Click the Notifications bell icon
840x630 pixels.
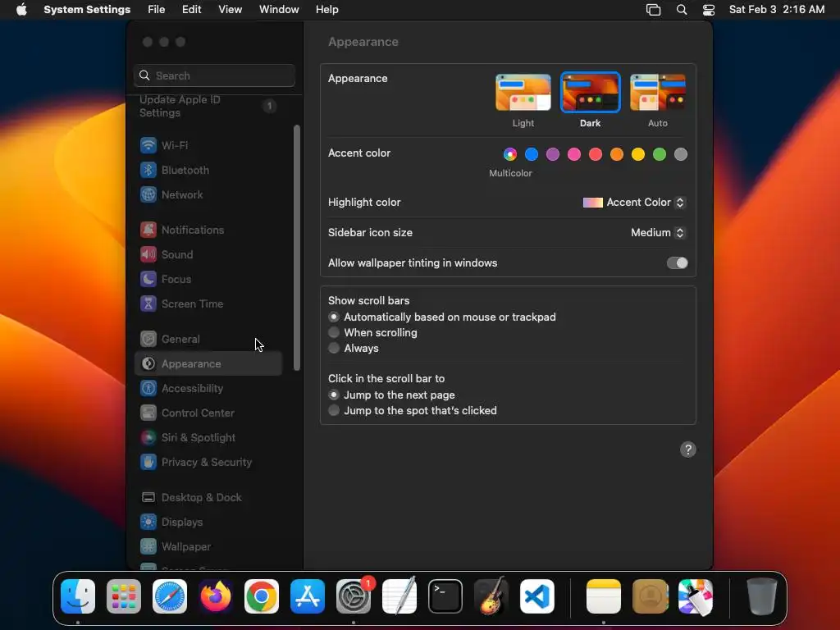click(x=148, y=230)
